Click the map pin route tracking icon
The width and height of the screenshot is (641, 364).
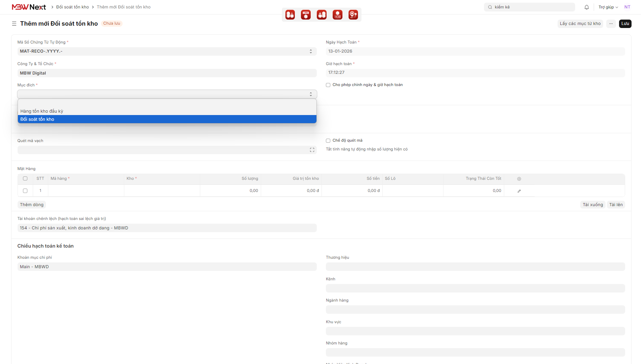tap(353, 15)
